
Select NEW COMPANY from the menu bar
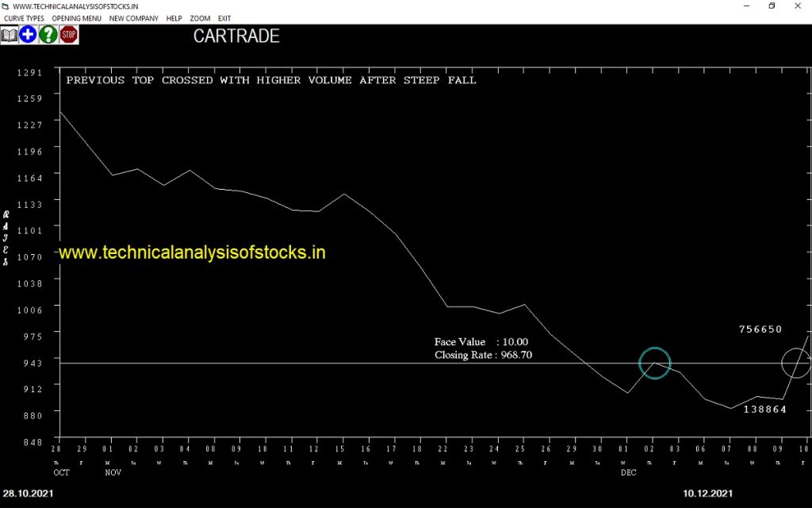[133, 18]
